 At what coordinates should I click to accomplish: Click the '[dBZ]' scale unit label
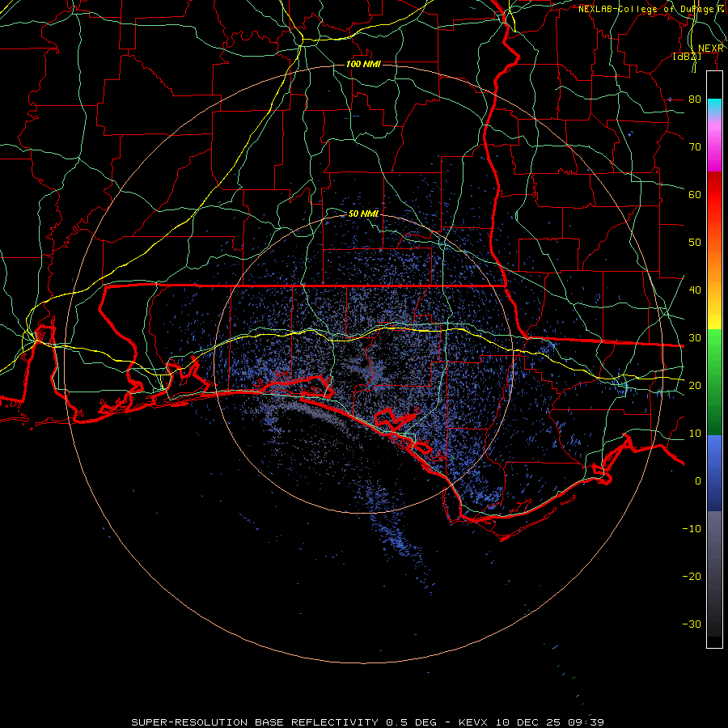687,57
